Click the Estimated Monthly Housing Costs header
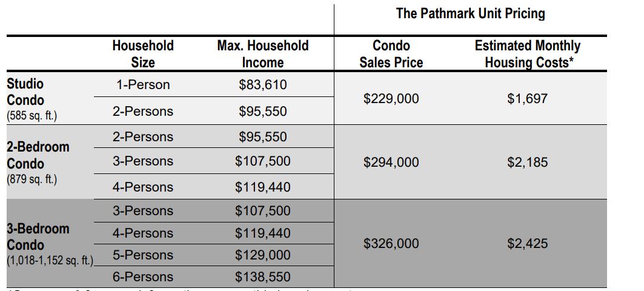 [527, 54]
